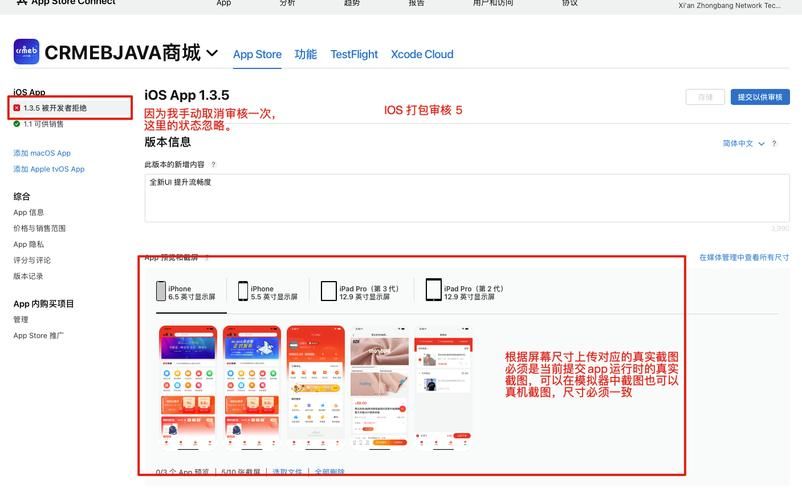Open the Xi'an Zhongbang Network Tec... account menu
Viewport: 802px width, 500px height.
click(729, 6)
